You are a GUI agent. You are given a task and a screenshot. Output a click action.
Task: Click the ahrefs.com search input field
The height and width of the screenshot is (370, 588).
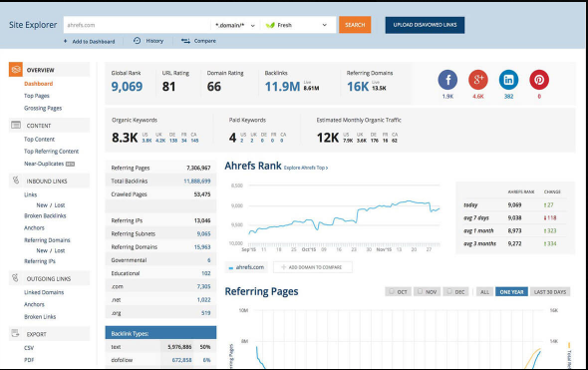tap(137, 25)
